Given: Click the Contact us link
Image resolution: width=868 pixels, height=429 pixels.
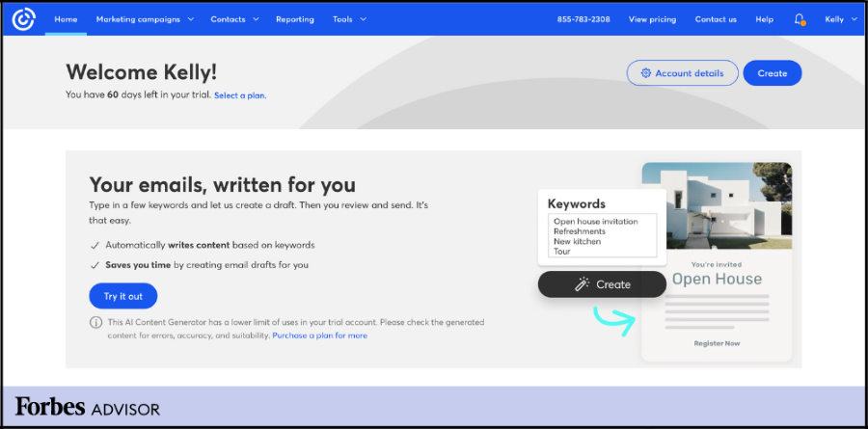Looking at the screenshot, I should [x=716, y=19].
